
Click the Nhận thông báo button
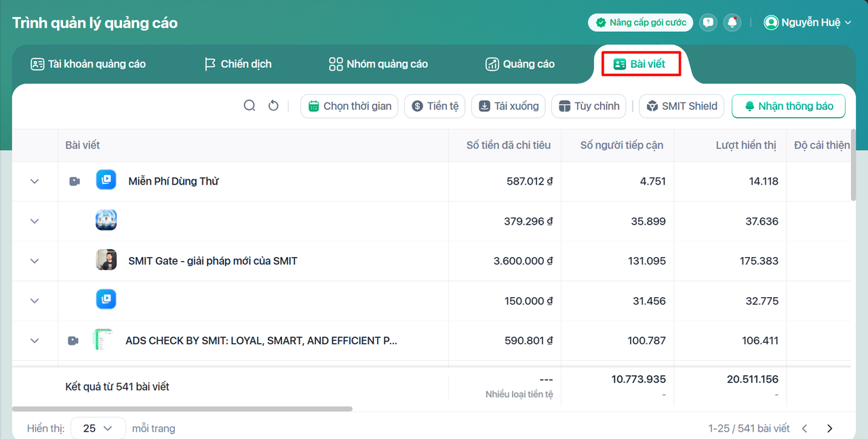click(788, 106)
